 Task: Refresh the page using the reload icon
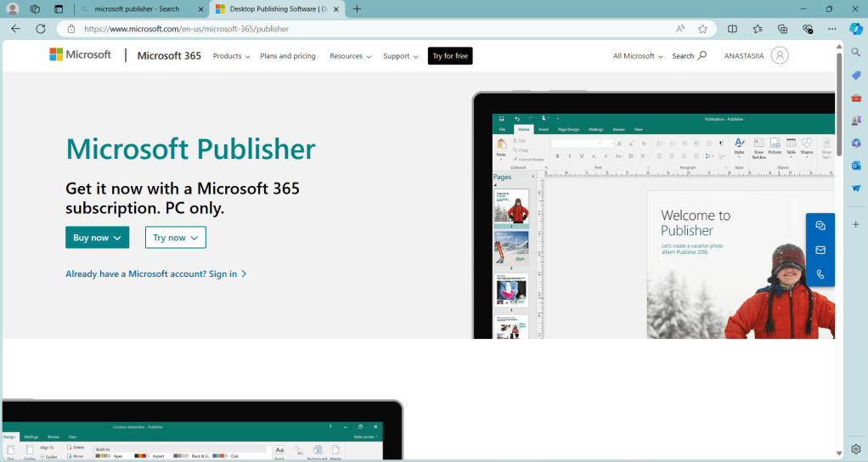pos(40,28)
